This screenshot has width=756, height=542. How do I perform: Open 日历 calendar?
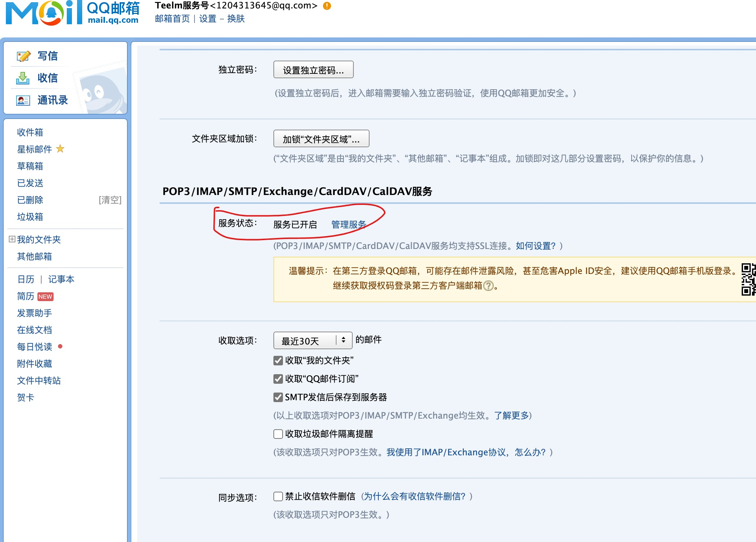[26, 279]
